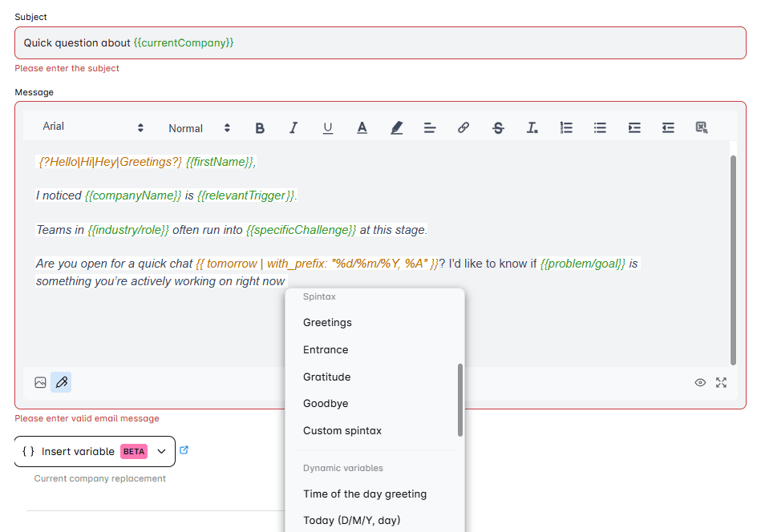Insert an image into the message

pos(40,382)
